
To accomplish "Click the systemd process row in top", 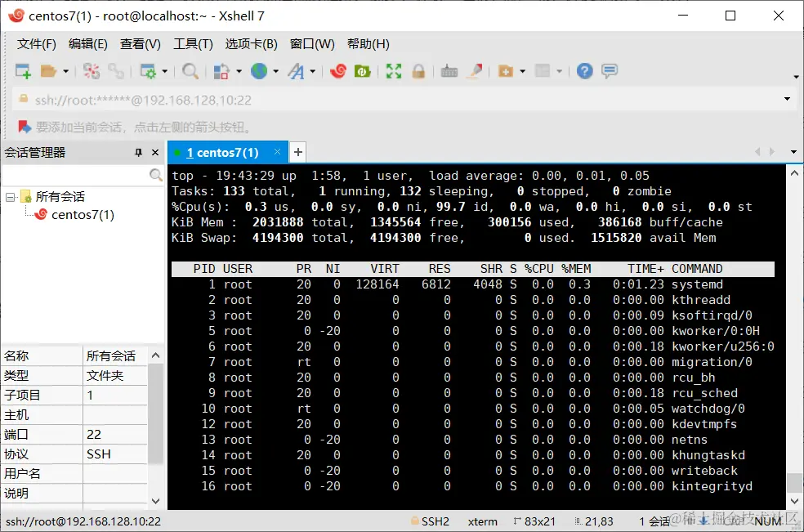I will click(x=473, y=284).
